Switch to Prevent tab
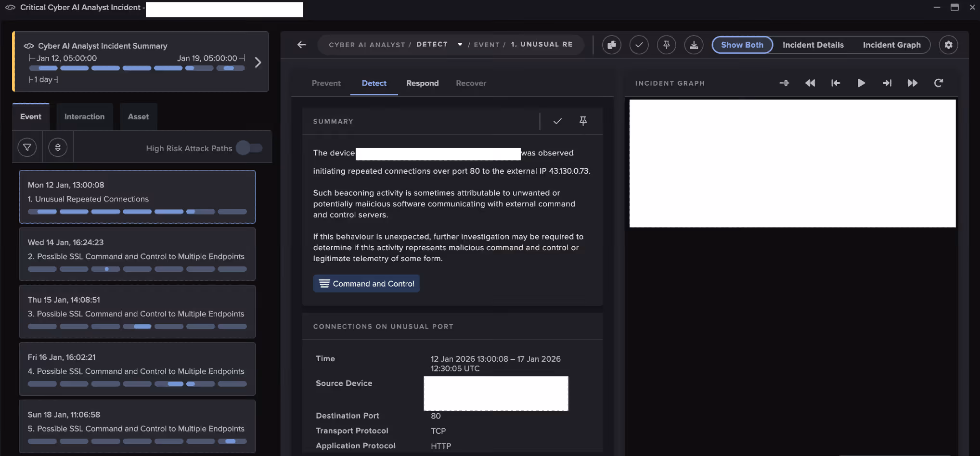 [326, 83]
